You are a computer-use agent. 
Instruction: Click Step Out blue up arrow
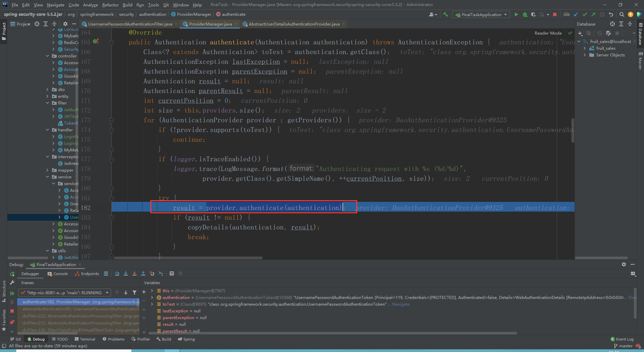pos(143,273)
